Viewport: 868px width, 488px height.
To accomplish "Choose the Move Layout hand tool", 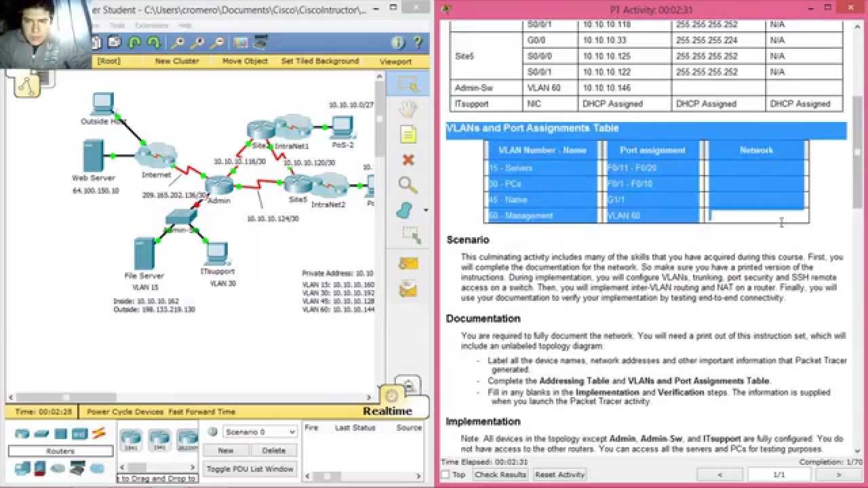I will [408, 109].
